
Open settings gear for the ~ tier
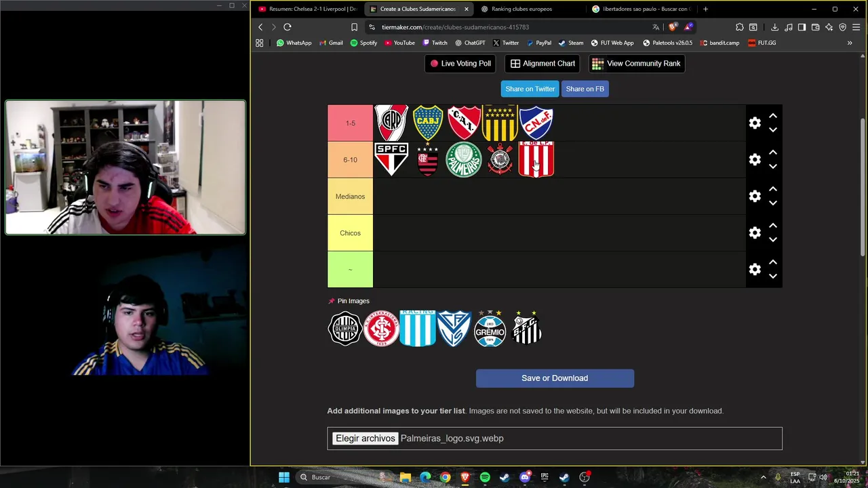click(755, 269)
